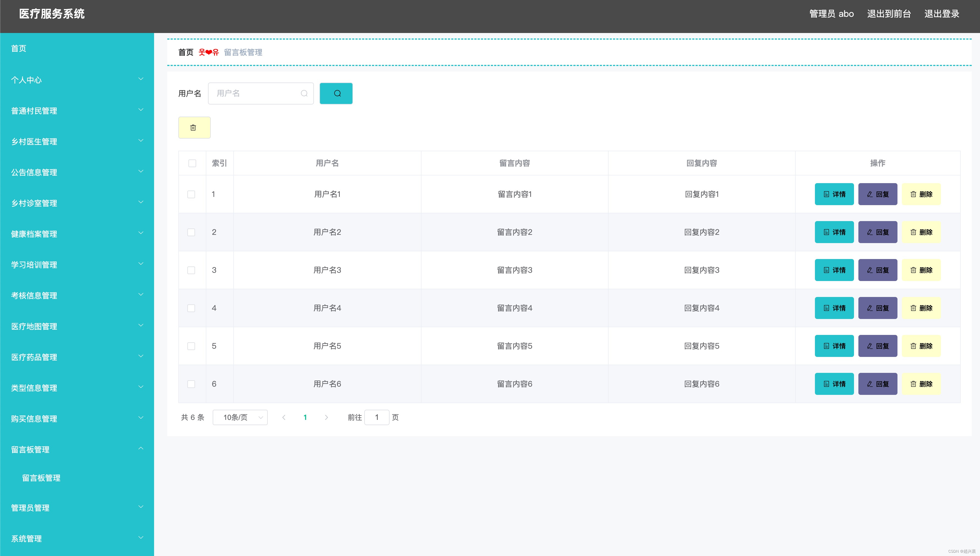Expand 医疗药品管理 sidebar menu
This screenshot has height=556, width=980.
coord(77,357)
